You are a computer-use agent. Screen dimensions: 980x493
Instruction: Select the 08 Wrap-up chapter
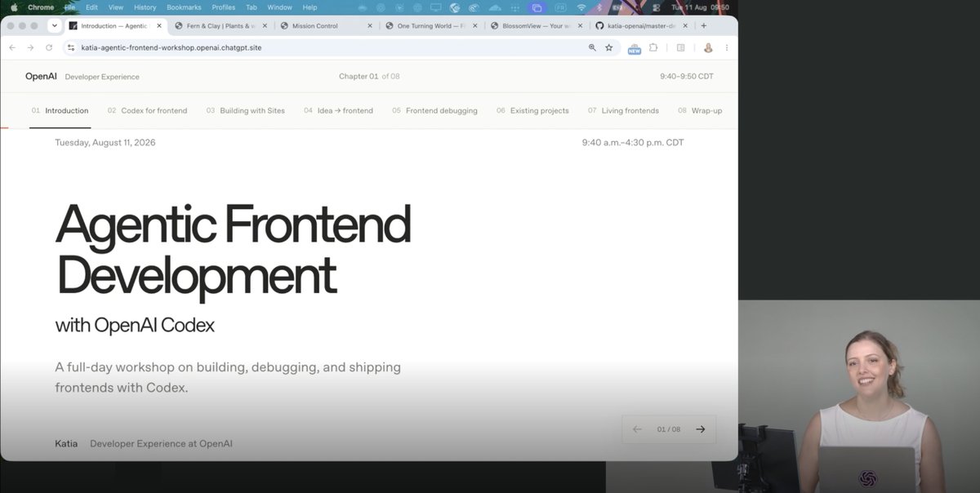coord(700,110)
